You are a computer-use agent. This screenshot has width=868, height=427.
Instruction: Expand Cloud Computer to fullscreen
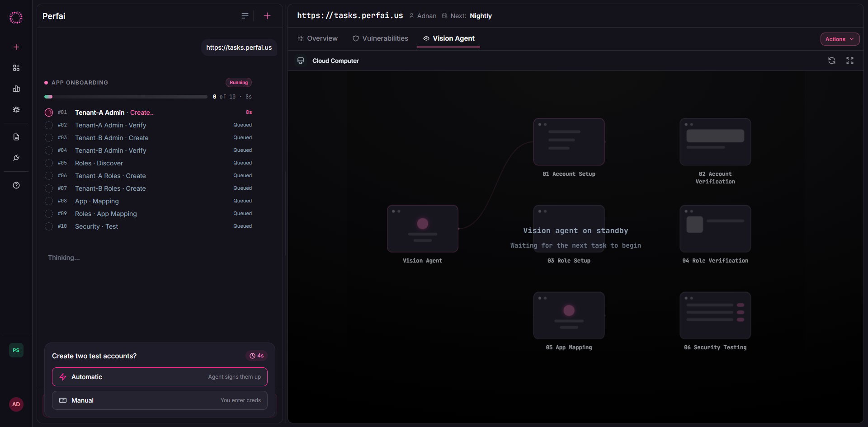(x=850, y=61)
